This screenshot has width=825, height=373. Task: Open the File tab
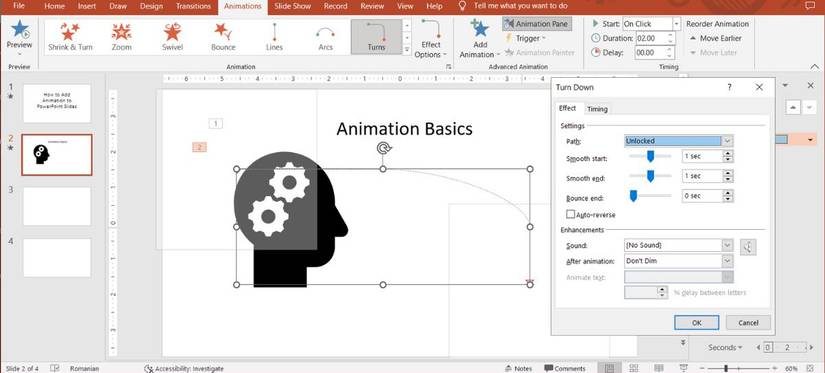pyautogui.click(x=19, y=6)
